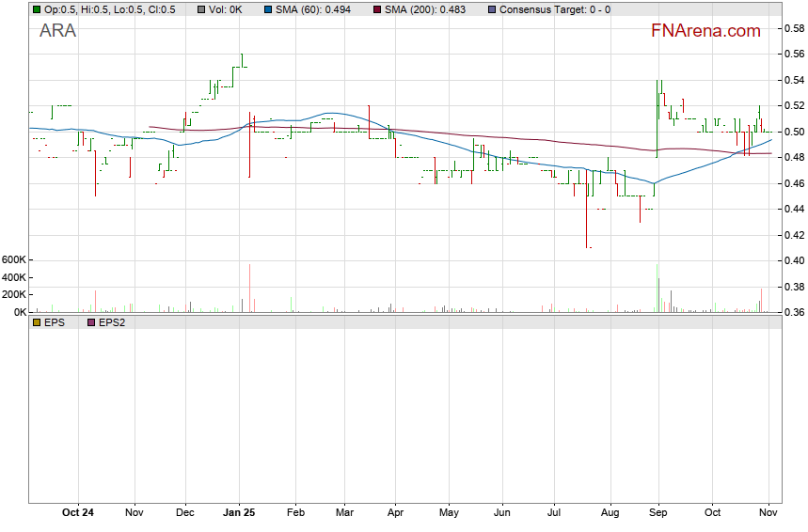Select the Oct 24 date axis label
Screen dimensions: 808x532
click(x=78, y=513)
